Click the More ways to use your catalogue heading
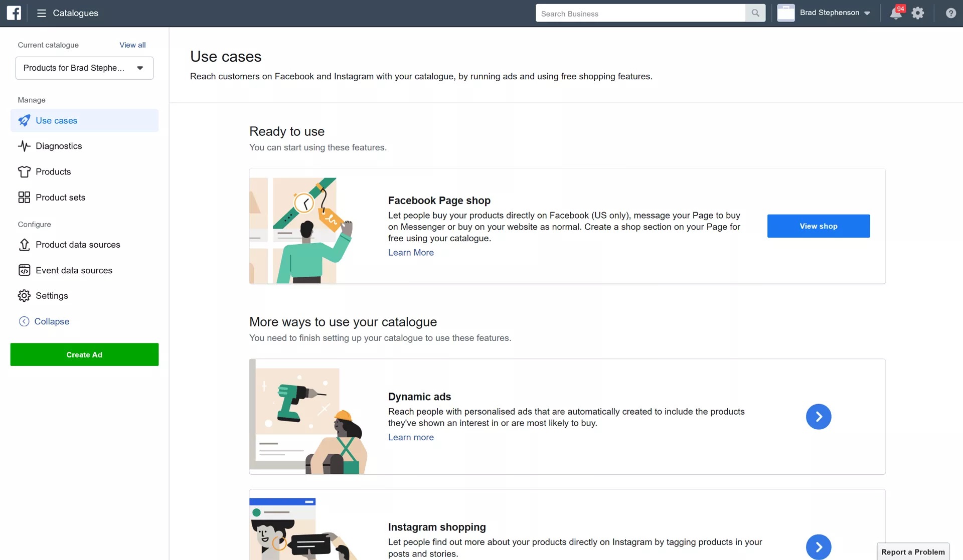Screen dimensions: 963x560 click(343, 322)
